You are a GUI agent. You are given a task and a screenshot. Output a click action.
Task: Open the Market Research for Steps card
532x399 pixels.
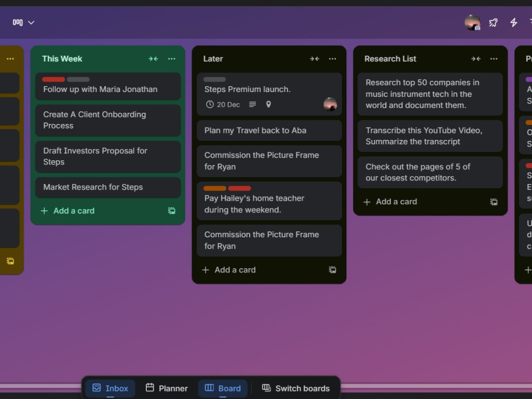point(108,187)
